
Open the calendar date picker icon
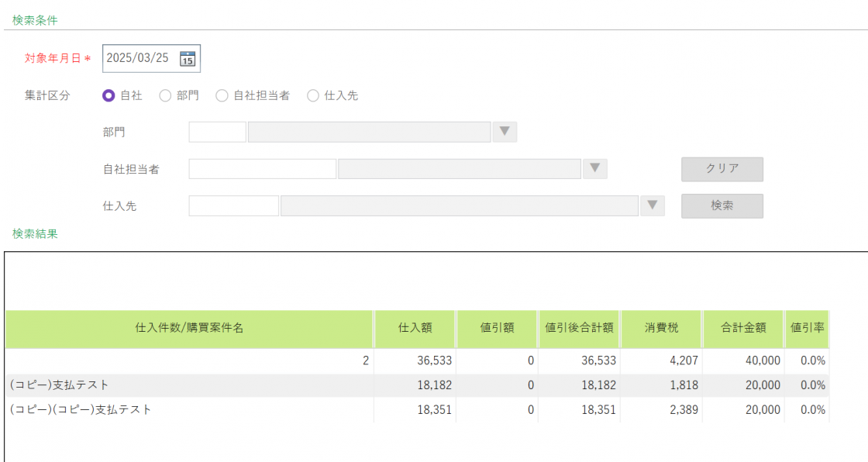click(x=188, y=59)
